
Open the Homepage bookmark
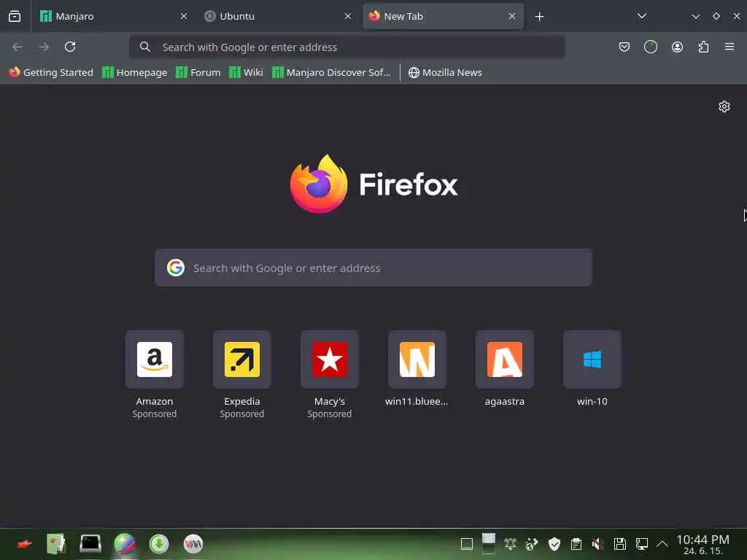pos(135,72)
